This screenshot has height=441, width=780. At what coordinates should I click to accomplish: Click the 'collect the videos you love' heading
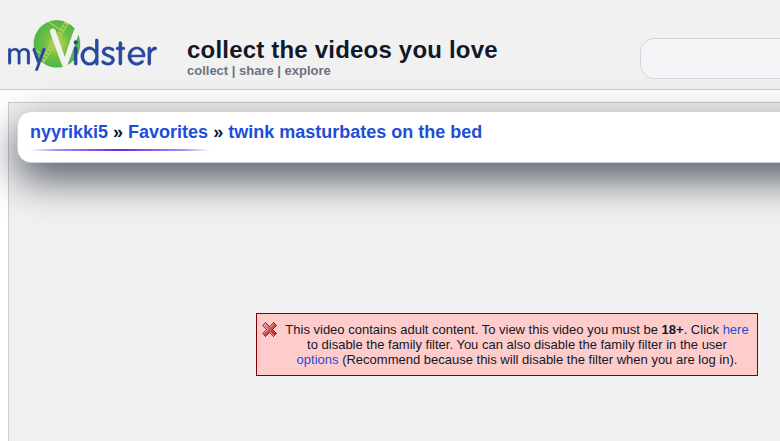tap(342, 50)
